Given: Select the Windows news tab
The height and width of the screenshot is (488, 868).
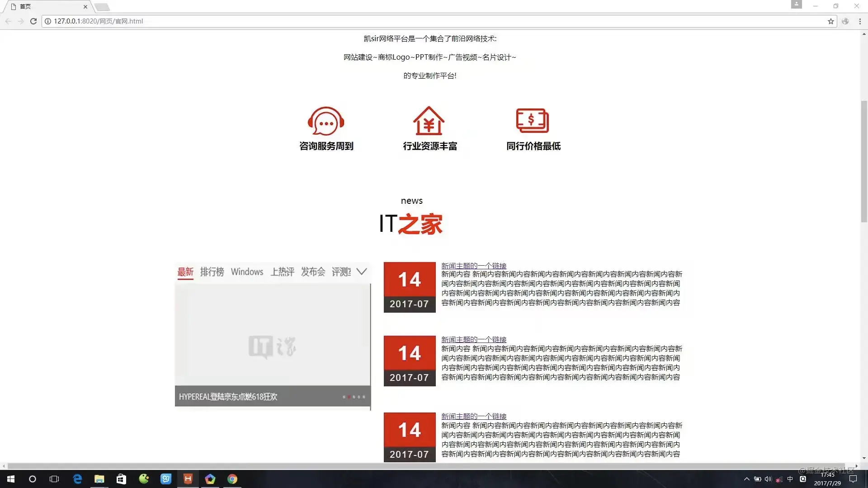Looking at the screenshot, I should [x=247, y=272].
